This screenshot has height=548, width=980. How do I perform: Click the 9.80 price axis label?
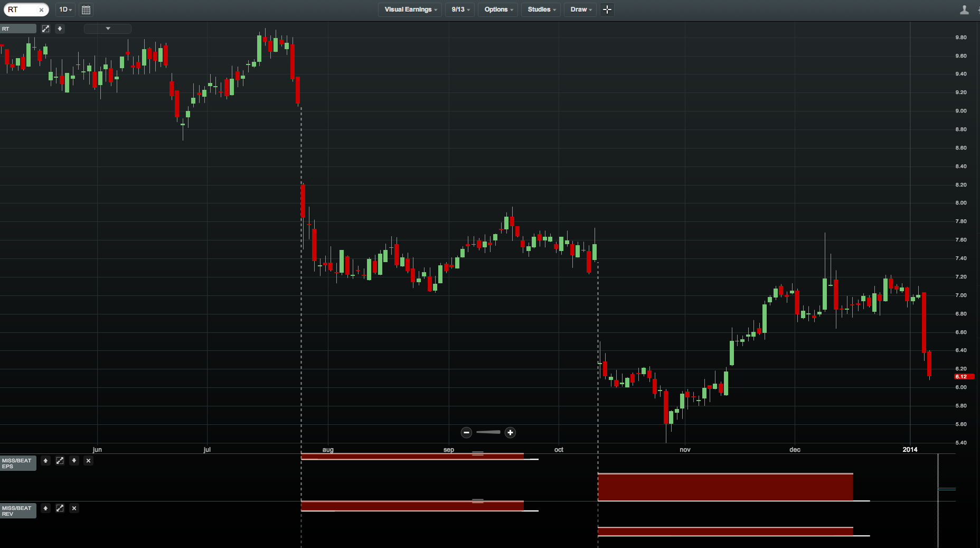(x=961, y=38)
